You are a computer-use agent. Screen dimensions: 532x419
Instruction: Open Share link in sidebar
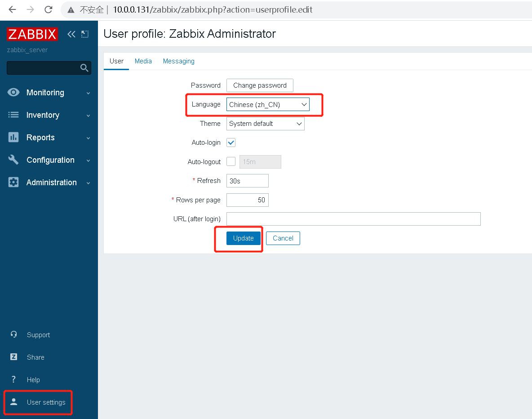[35, 357]
